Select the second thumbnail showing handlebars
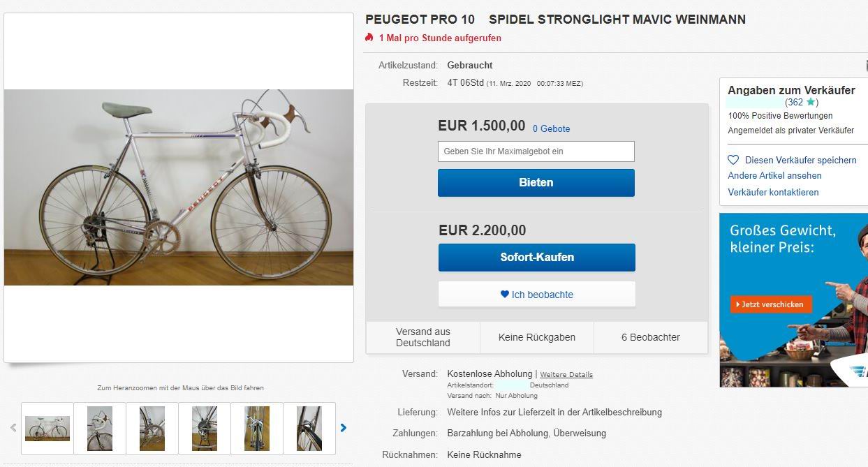 click(x=100, y=428)
